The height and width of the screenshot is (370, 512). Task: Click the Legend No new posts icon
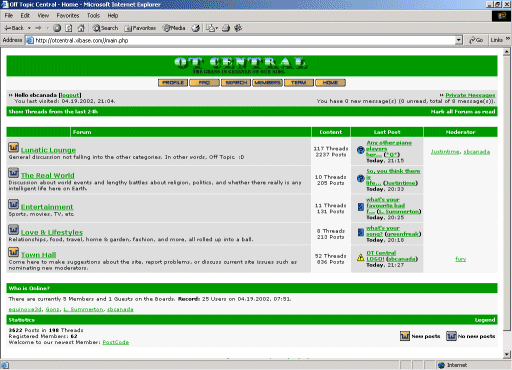coord(451,336)
